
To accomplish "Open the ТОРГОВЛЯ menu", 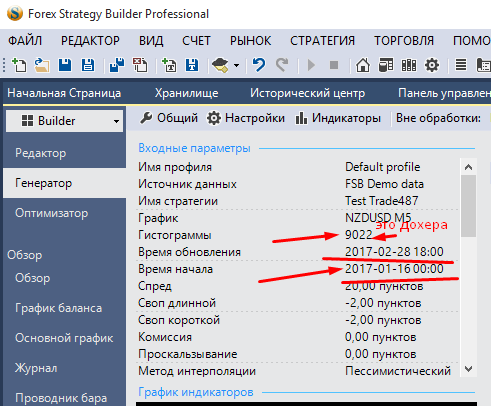I will (404, 41).
